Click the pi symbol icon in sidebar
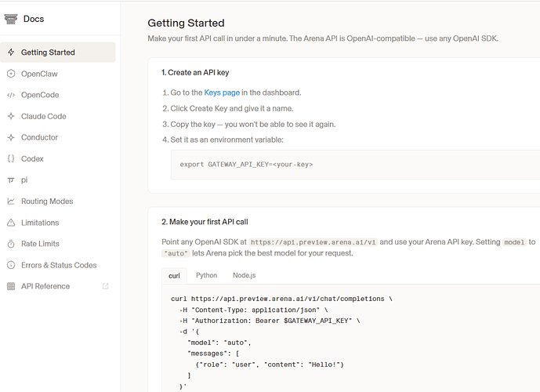Viewport: 540px width, 392px height. pos(11,180)
